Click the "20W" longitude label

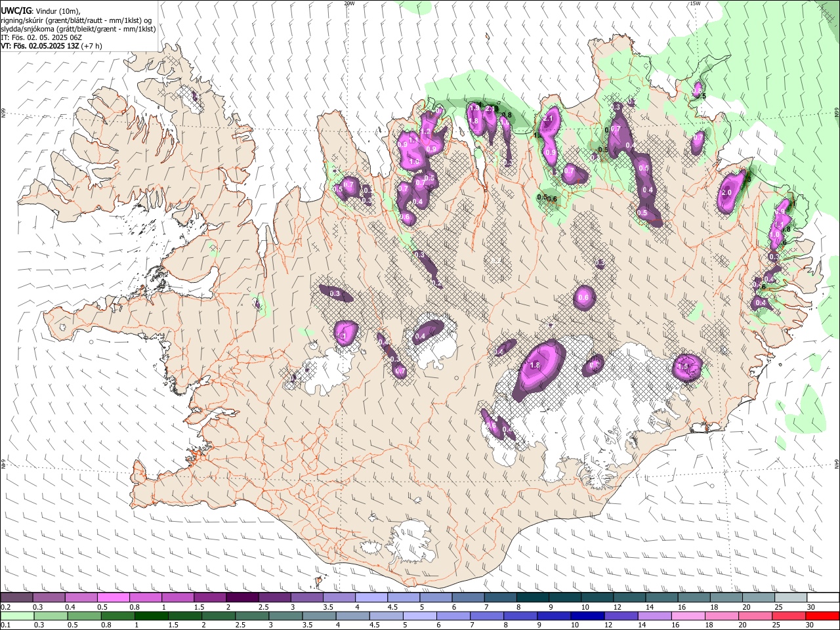349,3
